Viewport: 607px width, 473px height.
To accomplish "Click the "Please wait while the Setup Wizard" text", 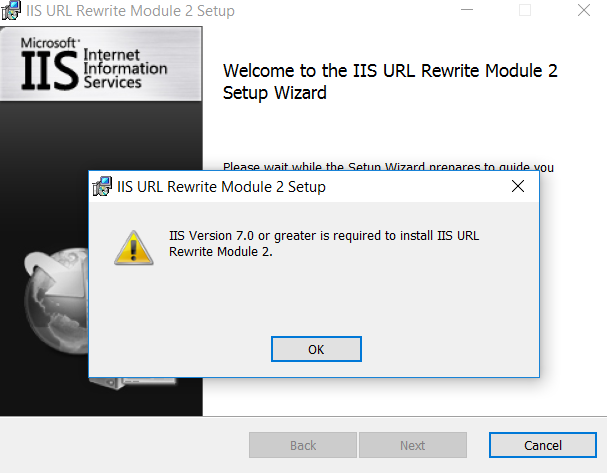I will [388, 166].
